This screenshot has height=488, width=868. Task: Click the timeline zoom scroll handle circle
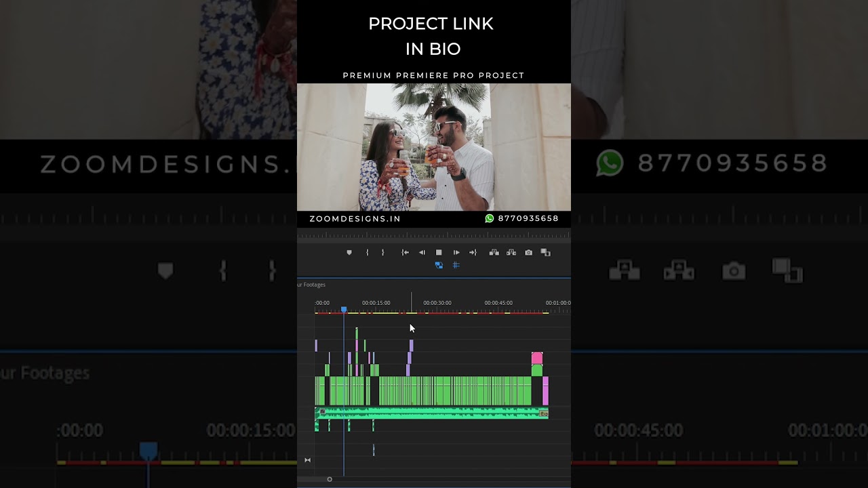(x=330, y=479)
